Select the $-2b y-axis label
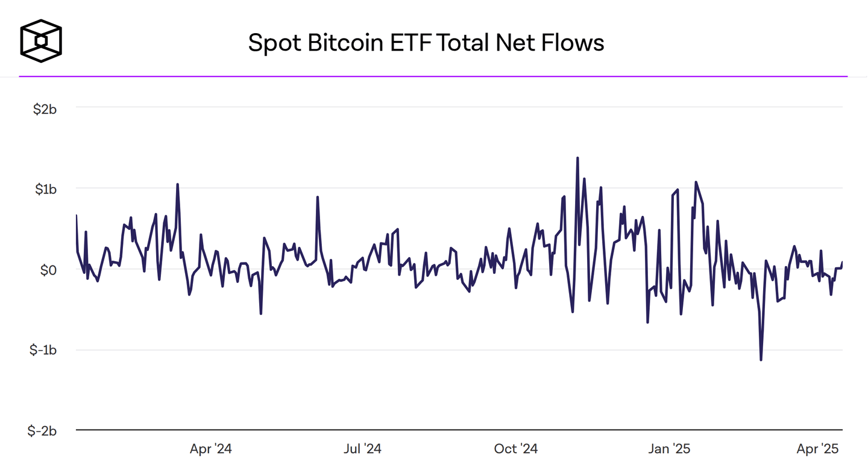 [x=43, y=431]
